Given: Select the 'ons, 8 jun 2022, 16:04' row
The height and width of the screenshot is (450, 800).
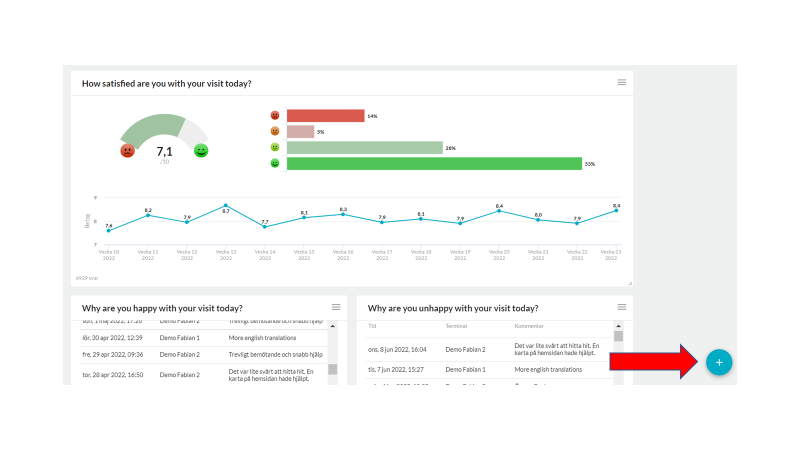Looking at the screenshot, I should (489, 349).
